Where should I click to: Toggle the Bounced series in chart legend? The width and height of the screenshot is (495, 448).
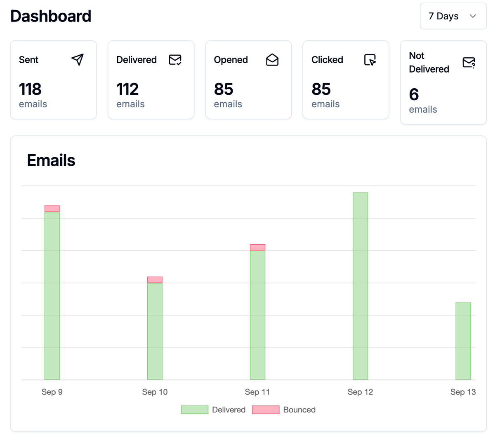[299, 410]
